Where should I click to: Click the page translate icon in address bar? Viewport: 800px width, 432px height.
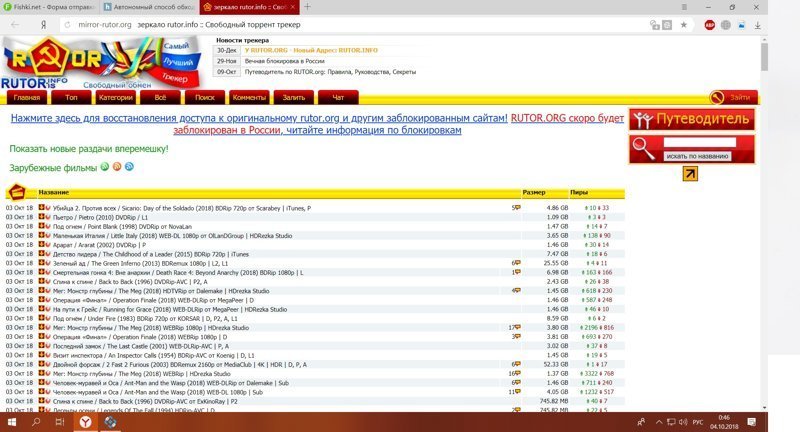click(667, 25)
